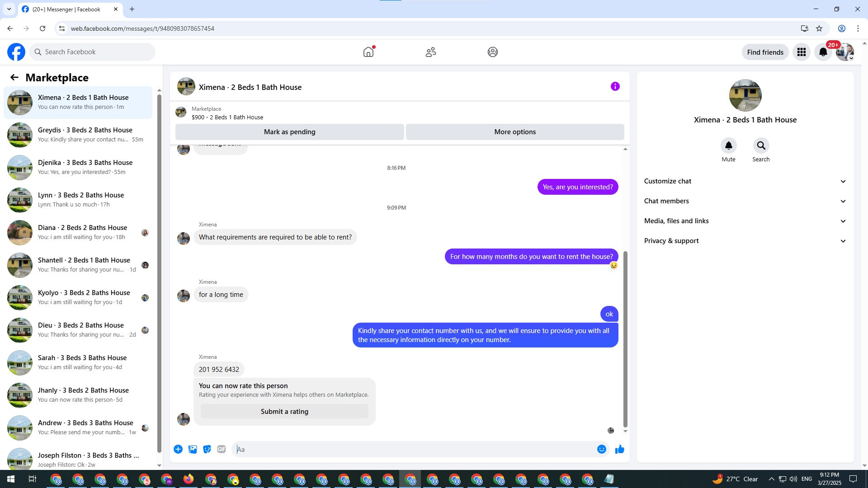The width and height of the screenshot is (868, 488).
Task: Open the Chrome profile icon
Action: pyautogui.click(x=841, y=28)
